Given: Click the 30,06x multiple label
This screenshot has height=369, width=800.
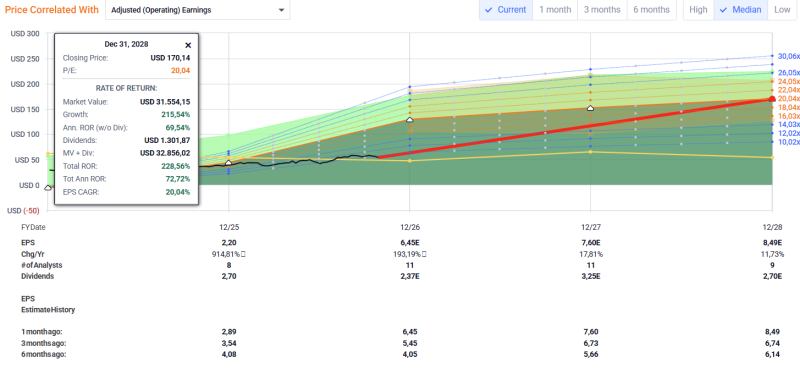Looking at the screenshot, I should tap(789, 56).
